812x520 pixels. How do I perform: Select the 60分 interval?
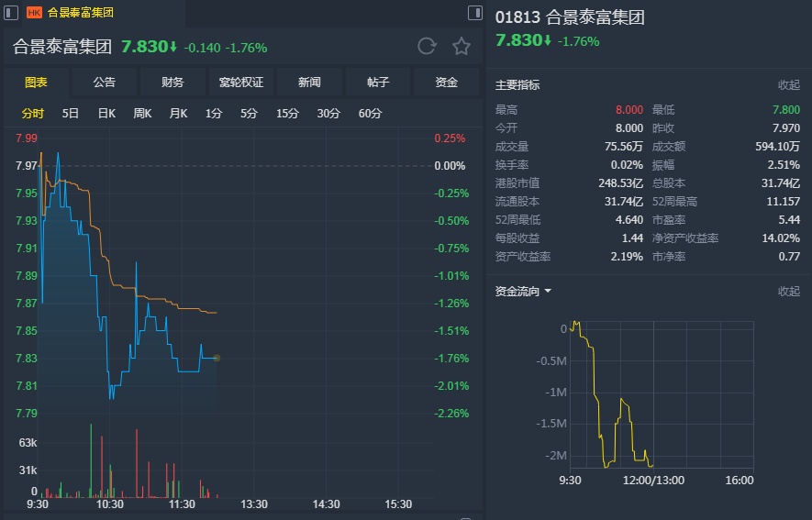click(x=371, y=114)
